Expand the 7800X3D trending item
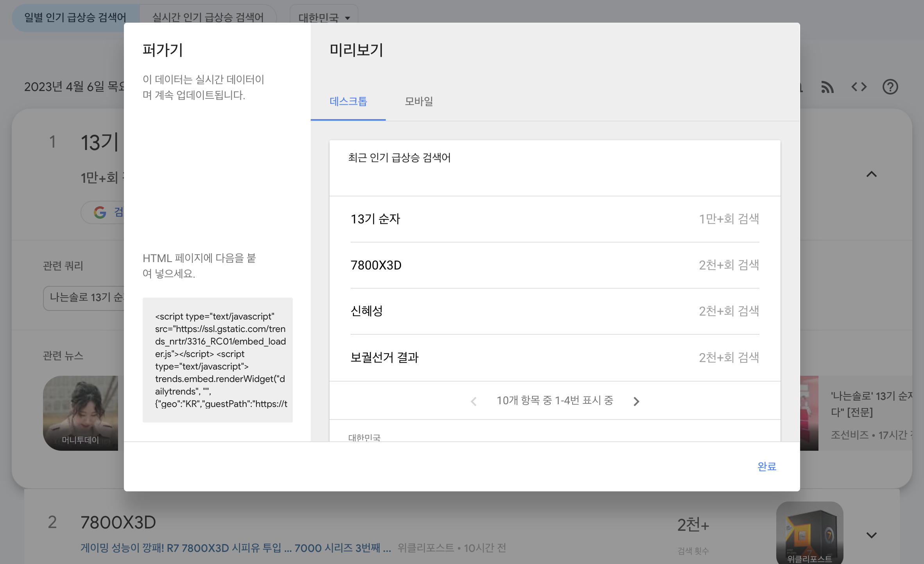This screenshot has width=924, height=564. (x=871, y=535)
